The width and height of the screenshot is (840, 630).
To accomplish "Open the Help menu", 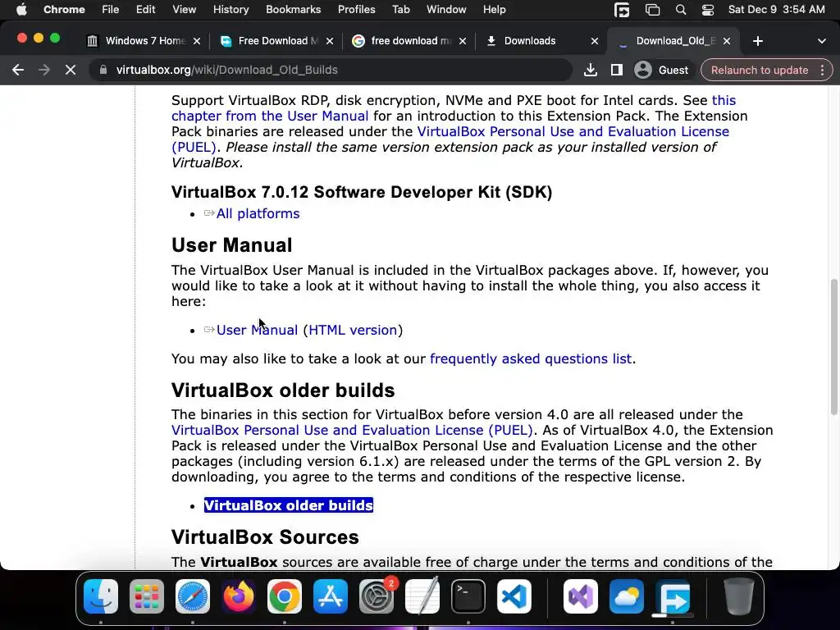I will point(494,10).
